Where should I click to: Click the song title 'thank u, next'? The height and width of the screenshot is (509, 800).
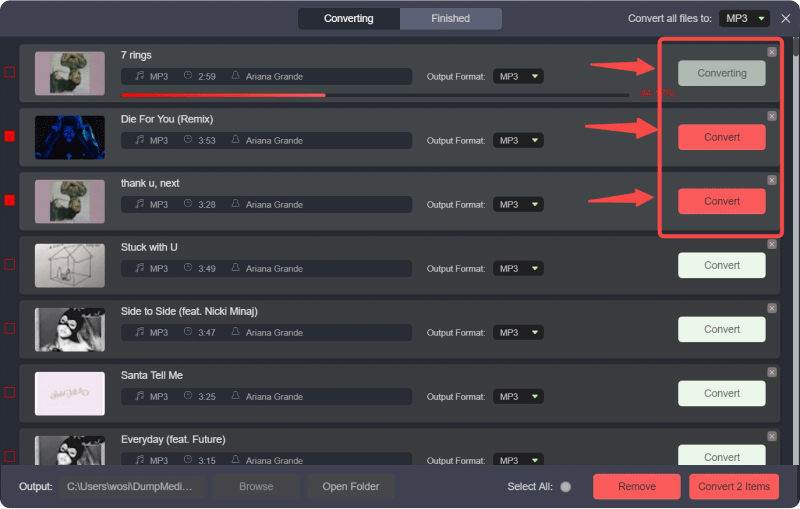pos(150,183)
